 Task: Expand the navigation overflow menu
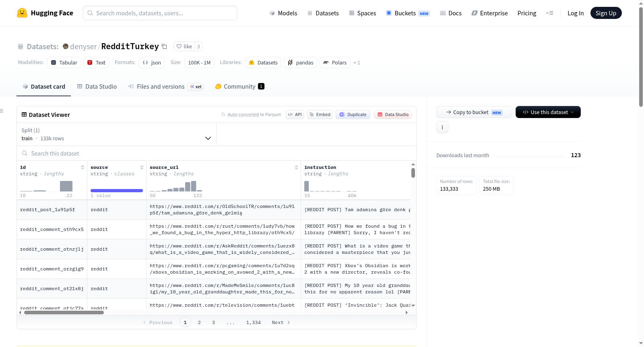coord(549,13)
